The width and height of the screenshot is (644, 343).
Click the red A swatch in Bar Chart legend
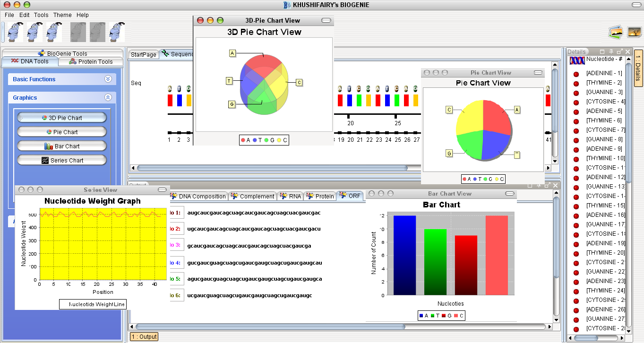tap(420, 316)
